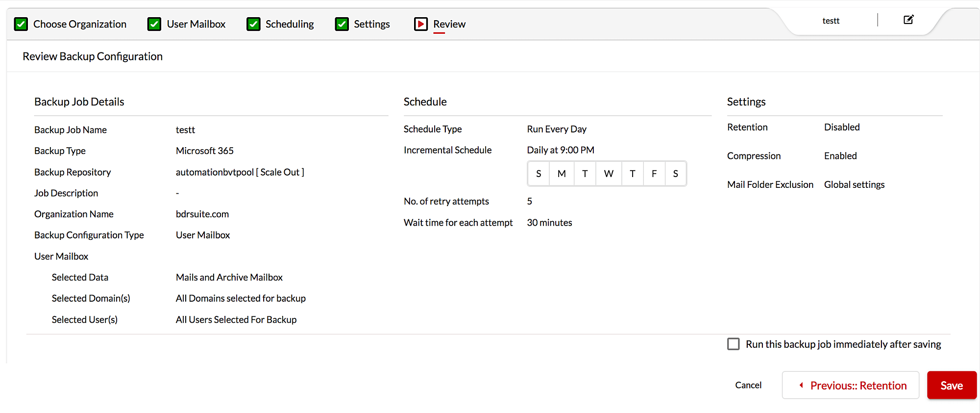Click the left arrow on Previous button
The image size is (980, 413).
(x=801, y=385)
